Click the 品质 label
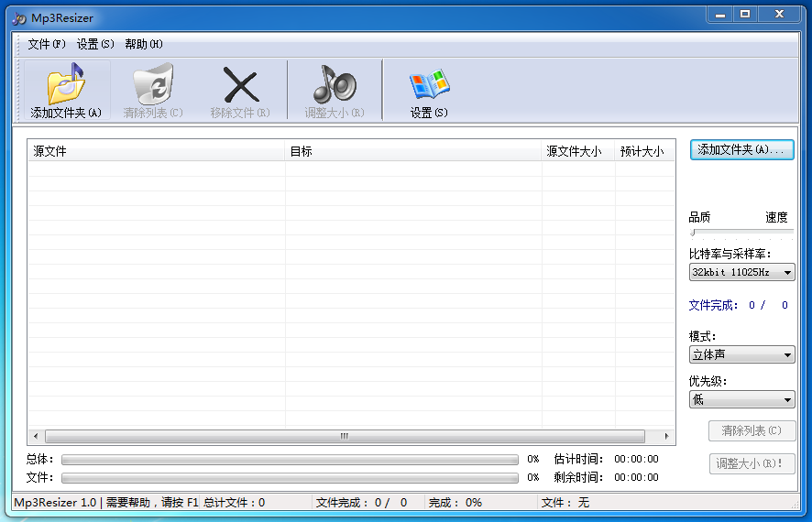This screenshot has height=522, width=812. [699, 217]
